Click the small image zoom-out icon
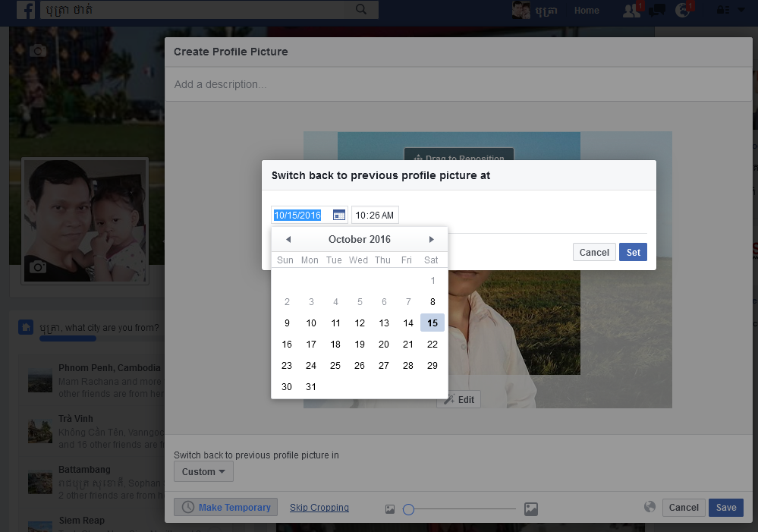Viewport: 758px width, 532px height. point(390,508)
